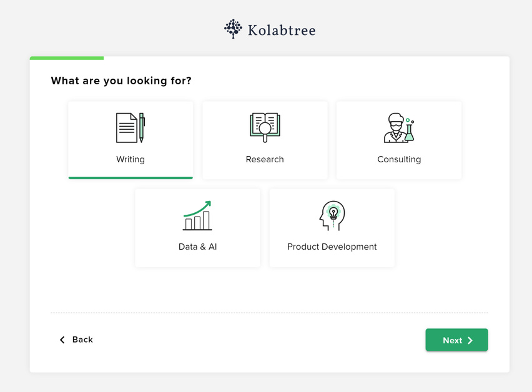Click the Consulting label text
532x392 pixels.
point(399,159)
